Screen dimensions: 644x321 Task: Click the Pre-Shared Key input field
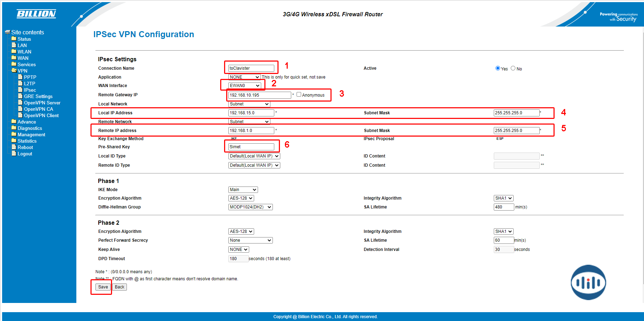pos(251,147)
